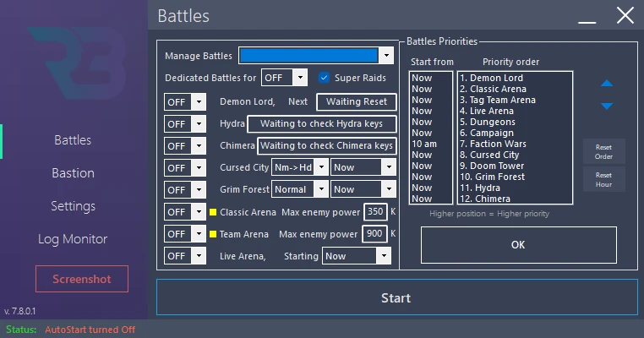Click the Reset Hour button
Image resolution: width=644 pixels, height=338 pixels.
[x=603, y=179]
